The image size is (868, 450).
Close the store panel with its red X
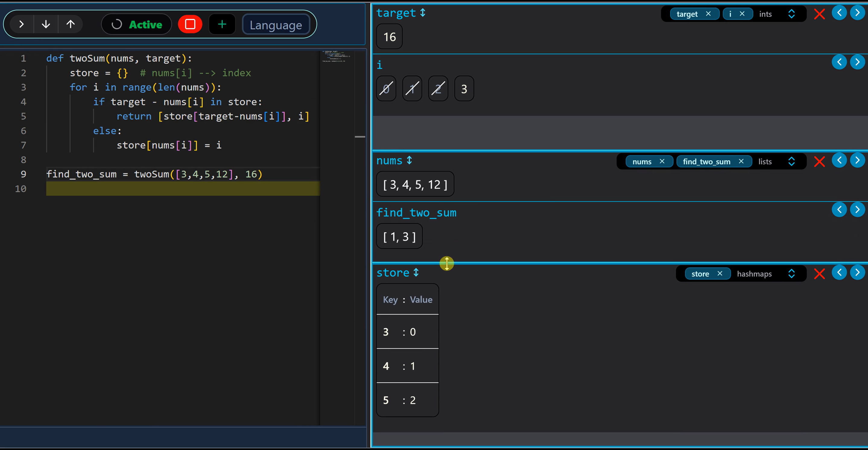(819, 274)
